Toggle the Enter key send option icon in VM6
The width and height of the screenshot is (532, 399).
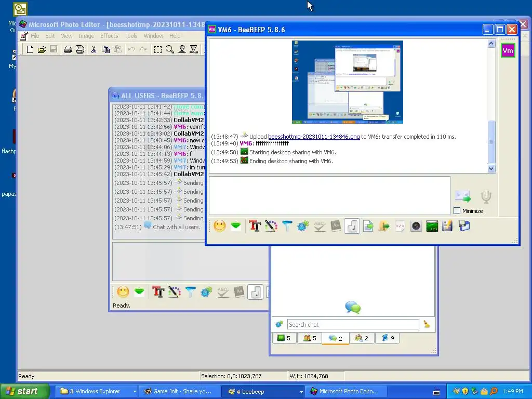352,226
